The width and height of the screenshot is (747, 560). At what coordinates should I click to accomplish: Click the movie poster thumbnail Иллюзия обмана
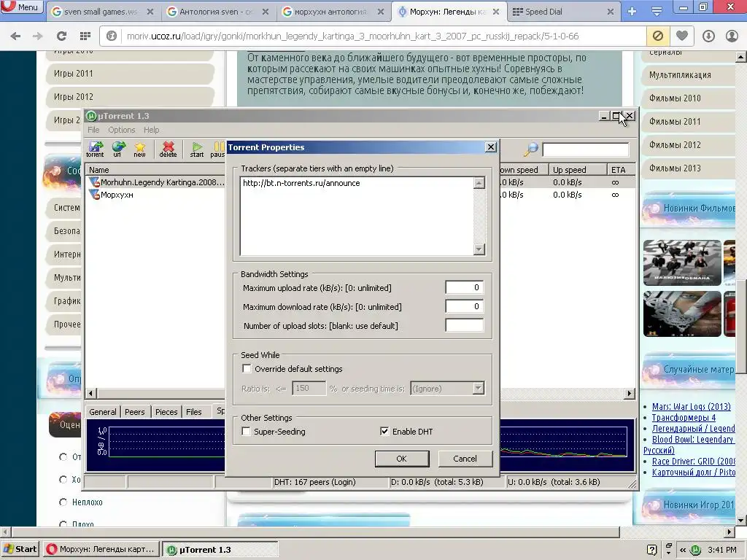point(682,262)
